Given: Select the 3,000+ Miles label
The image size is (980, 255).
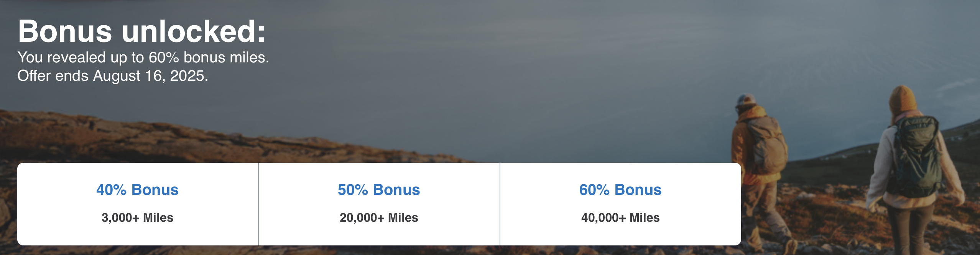Looking at the screenshot, I should click(137, 217).
